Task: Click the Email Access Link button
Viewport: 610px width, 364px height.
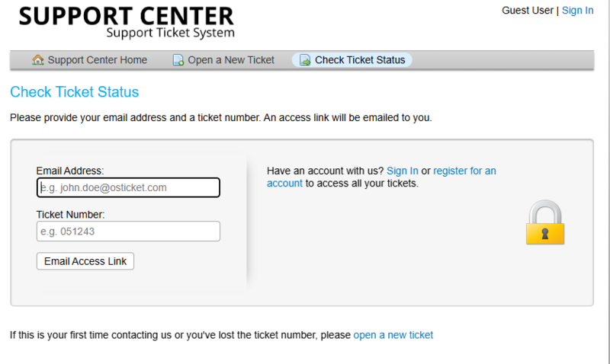Action: point(85,261)
